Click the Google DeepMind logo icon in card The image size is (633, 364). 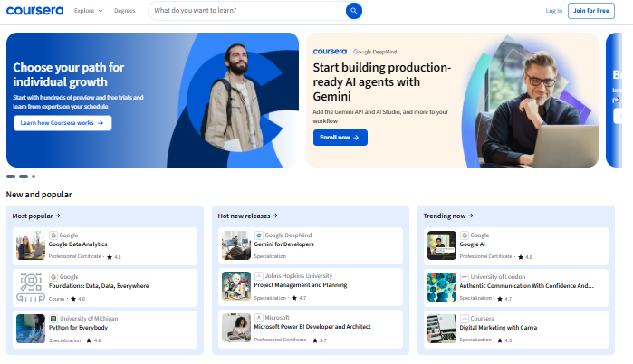[x=259, y=235]
